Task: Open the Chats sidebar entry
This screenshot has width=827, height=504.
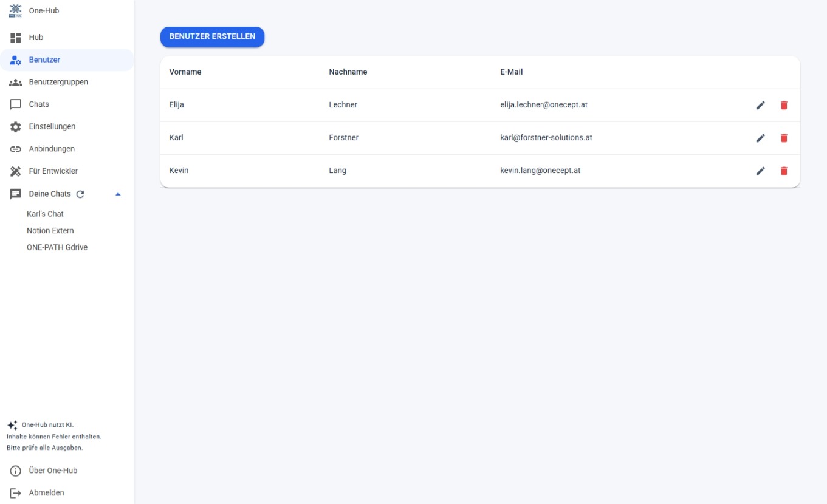Action: click(x=39, y=104)
